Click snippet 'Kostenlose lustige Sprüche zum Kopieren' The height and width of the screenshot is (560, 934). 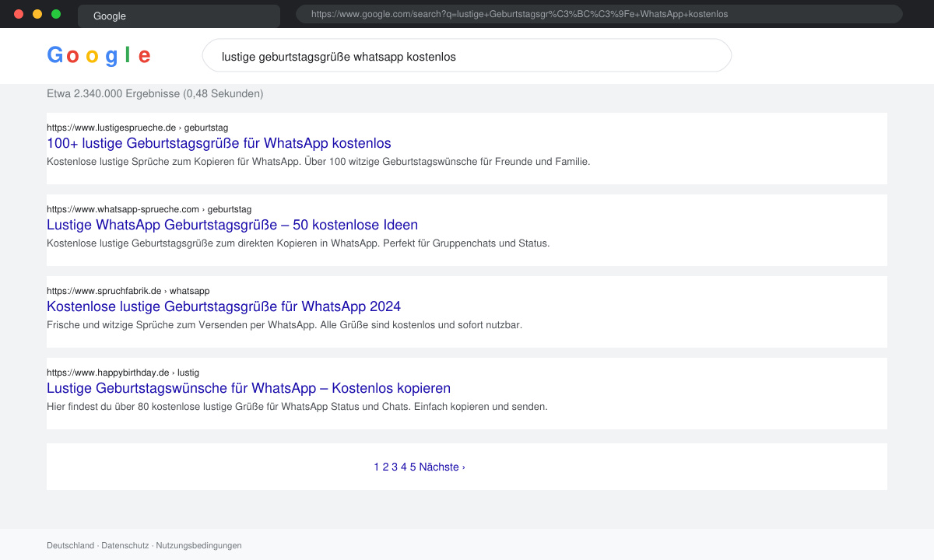318,162
